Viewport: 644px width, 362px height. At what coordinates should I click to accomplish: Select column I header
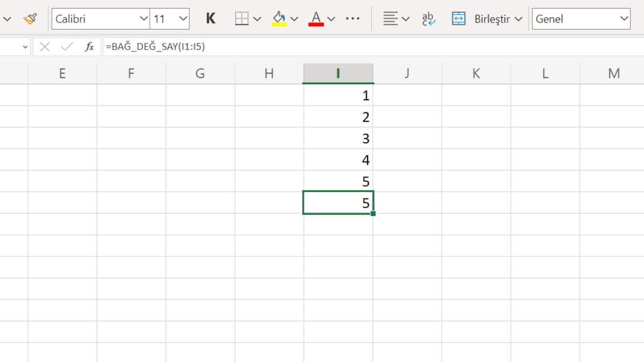(x=338, y=73)
